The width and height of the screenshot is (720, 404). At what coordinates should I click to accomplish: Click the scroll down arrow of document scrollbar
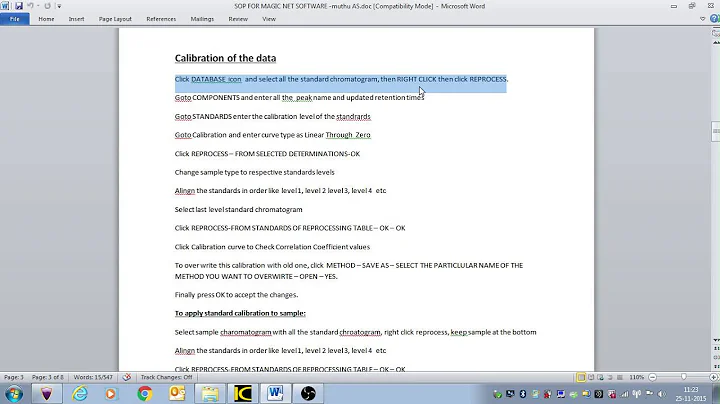click(x=716, y=340)
